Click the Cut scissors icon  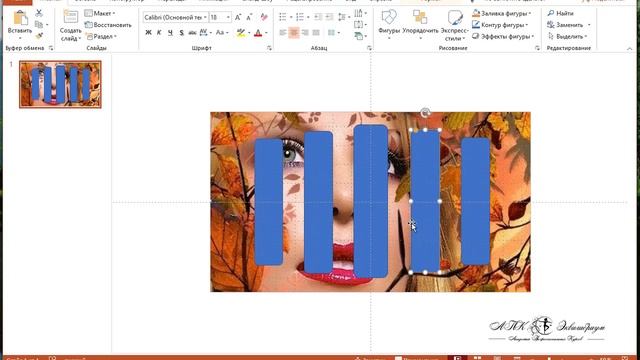point(39,13)
